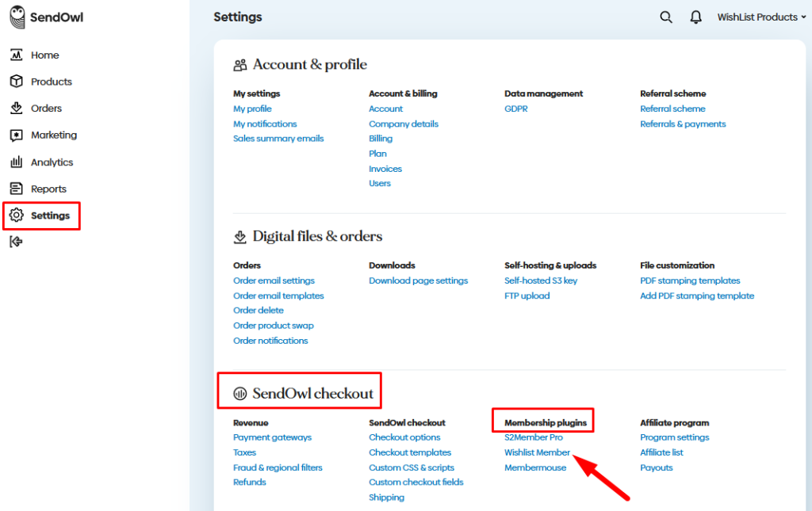Click the Membership plugins heading
This screenshot has height=511, width=812.
(x=546, y=422)
